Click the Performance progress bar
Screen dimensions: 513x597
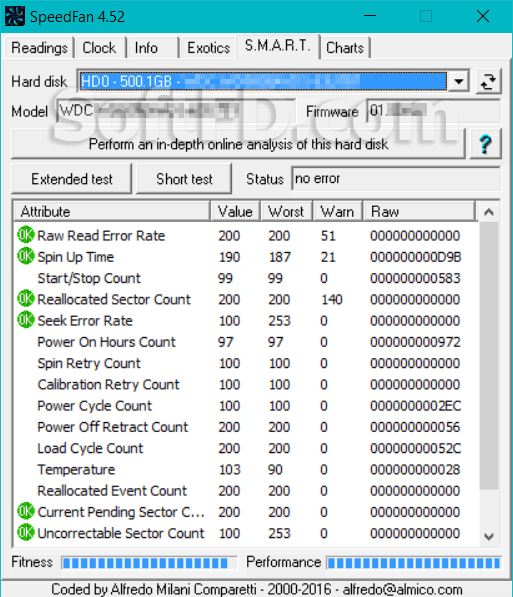pos(414,562)
